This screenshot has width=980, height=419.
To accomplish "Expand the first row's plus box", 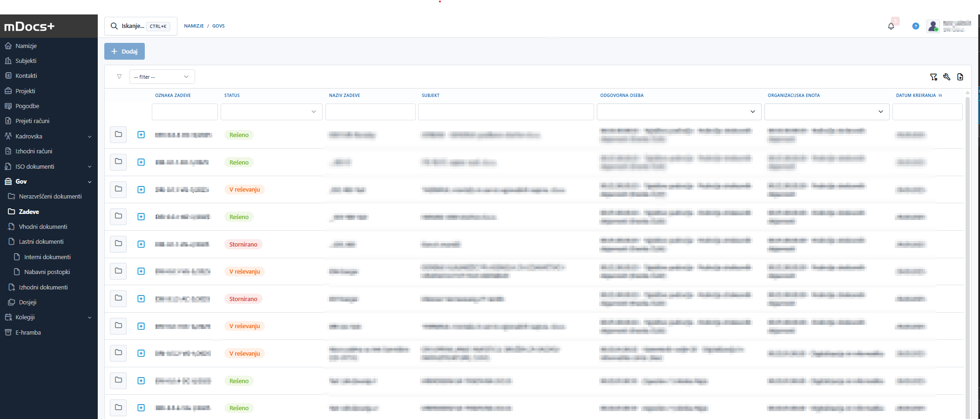I will [x=141, y=135].
